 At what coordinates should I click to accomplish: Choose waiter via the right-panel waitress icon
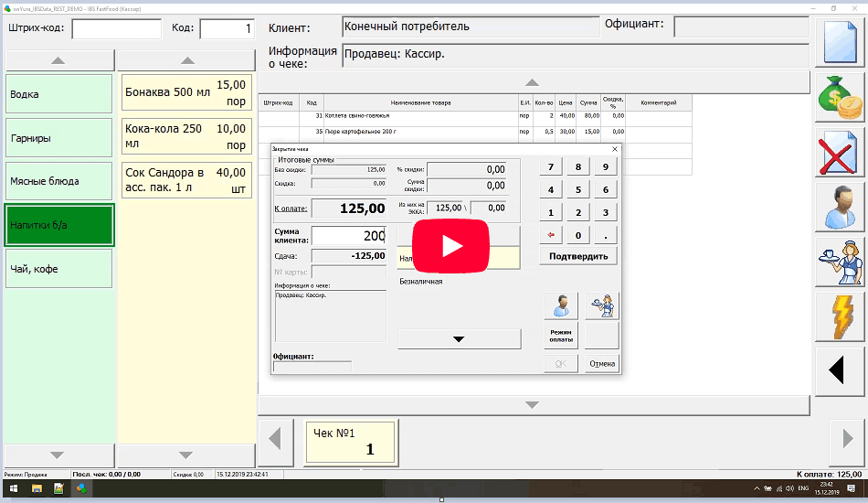(841, 262)
